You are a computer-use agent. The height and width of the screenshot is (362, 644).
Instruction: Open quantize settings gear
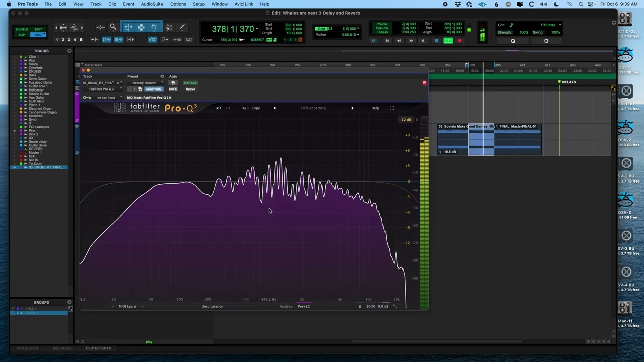tap(546, 41)
